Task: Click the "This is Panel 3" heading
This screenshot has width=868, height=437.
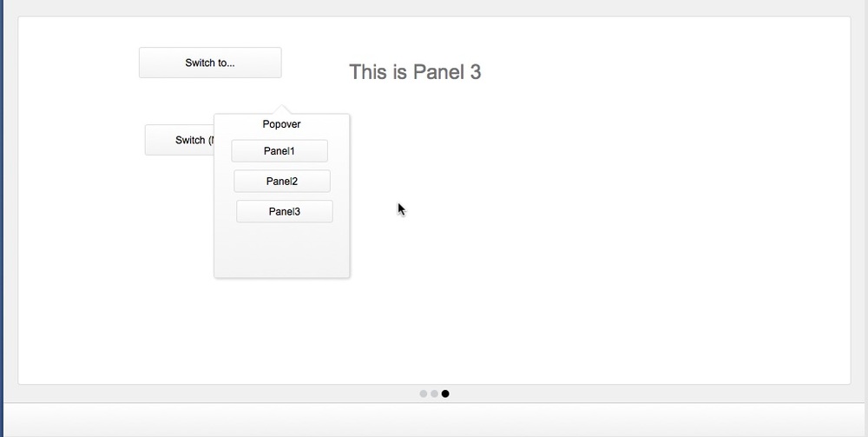Action: [415, 72]
